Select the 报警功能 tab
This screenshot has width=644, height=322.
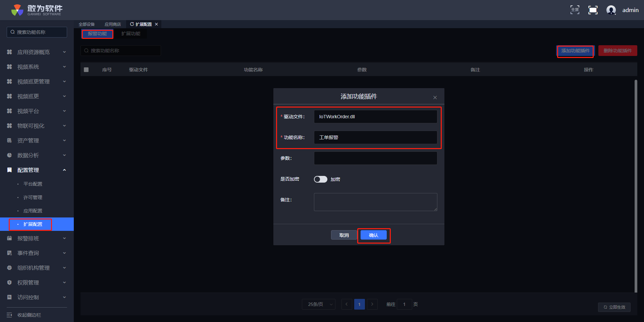point(97,34)
